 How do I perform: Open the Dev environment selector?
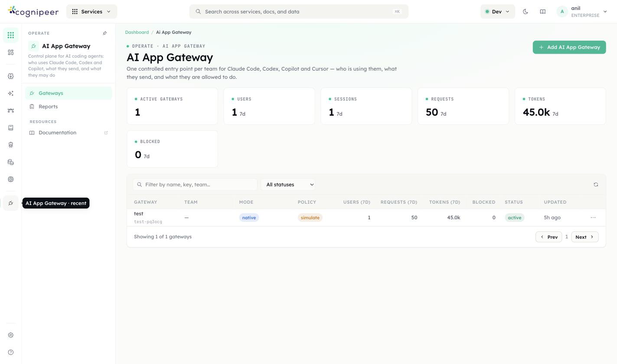pos(497,12)
